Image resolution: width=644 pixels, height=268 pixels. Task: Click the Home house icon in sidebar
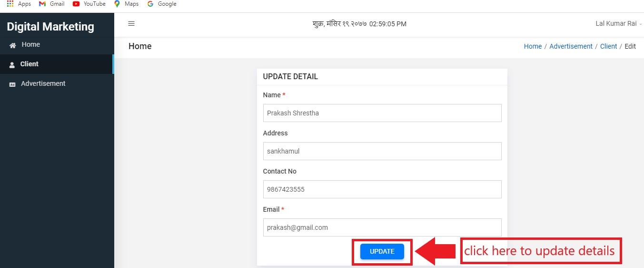(x=12, y=45)
